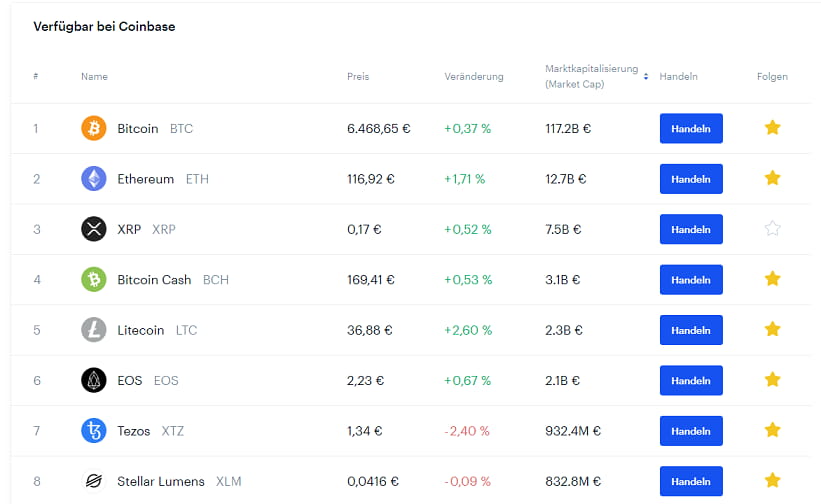Toggle the EOS follow star
The image size is (821, 504).
(x=772, y=379)
